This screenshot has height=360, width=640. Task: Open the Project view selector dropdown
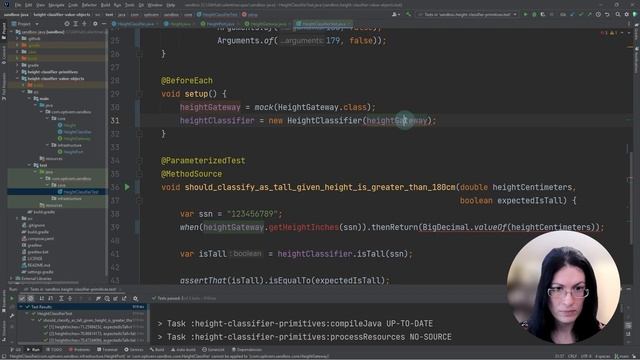click(25, 24)
